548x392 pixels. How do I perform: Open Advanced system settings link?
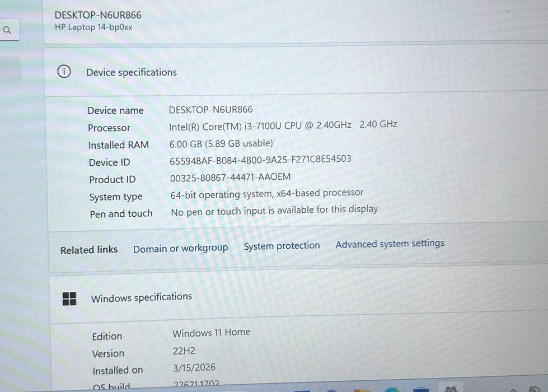[390, 244]
